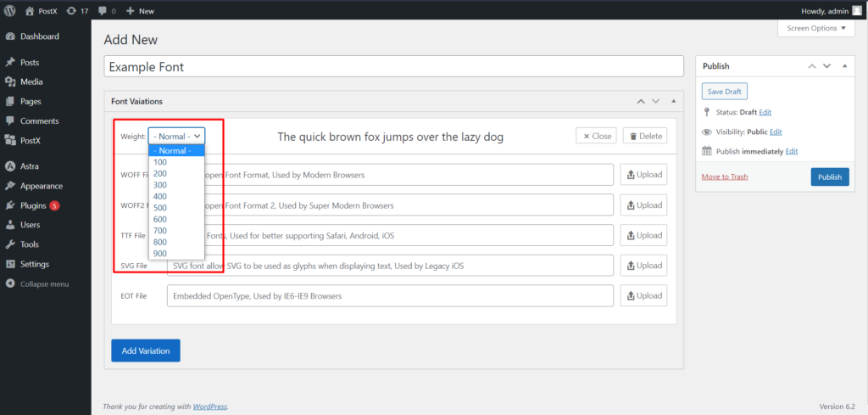Select weight 700 from list

click(176, 231)
